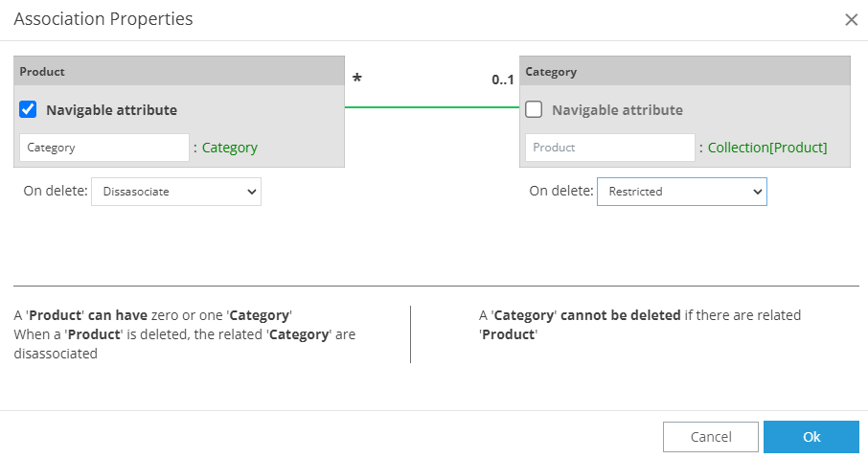Open the Restricted on-delete dropdown
868x459 pixels.
[x=682, y=192]
